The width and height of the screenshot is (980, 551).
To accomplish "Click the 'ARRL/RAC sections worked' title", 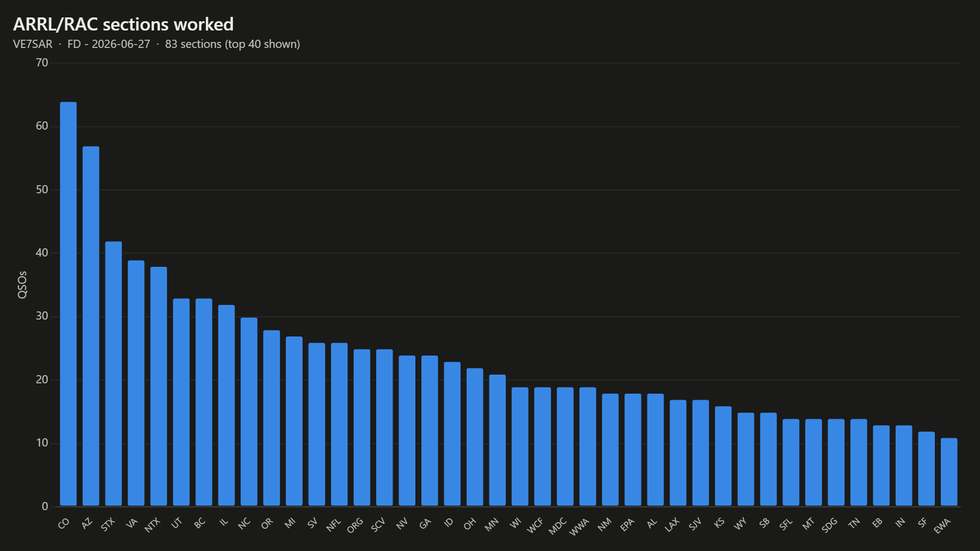I will tap(124, 25).
